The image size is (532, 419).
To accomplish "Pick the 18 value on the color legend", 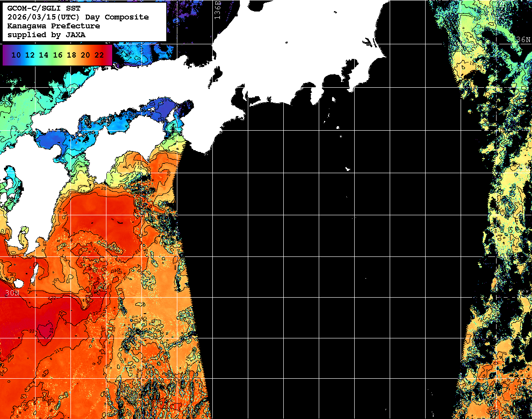I will [71, 55].
